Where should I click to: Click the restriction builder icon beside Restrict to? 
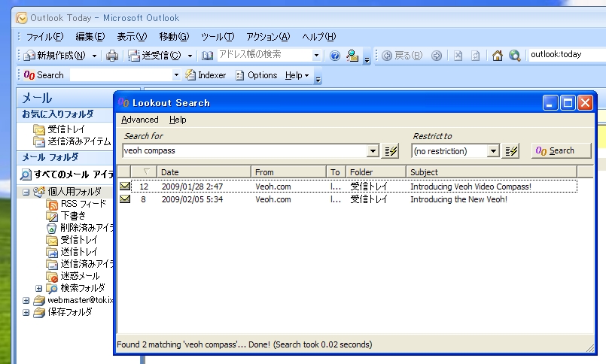pos(511,151)
